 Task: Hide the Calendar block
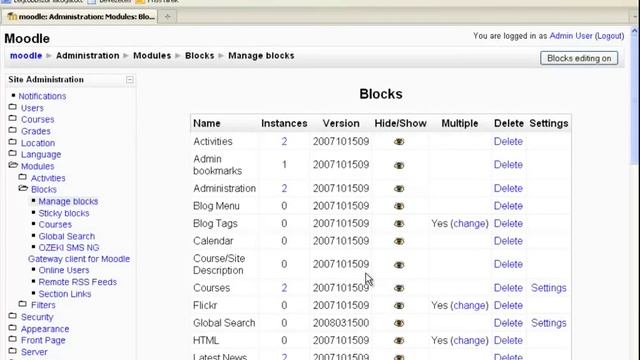tap(399, 241)
